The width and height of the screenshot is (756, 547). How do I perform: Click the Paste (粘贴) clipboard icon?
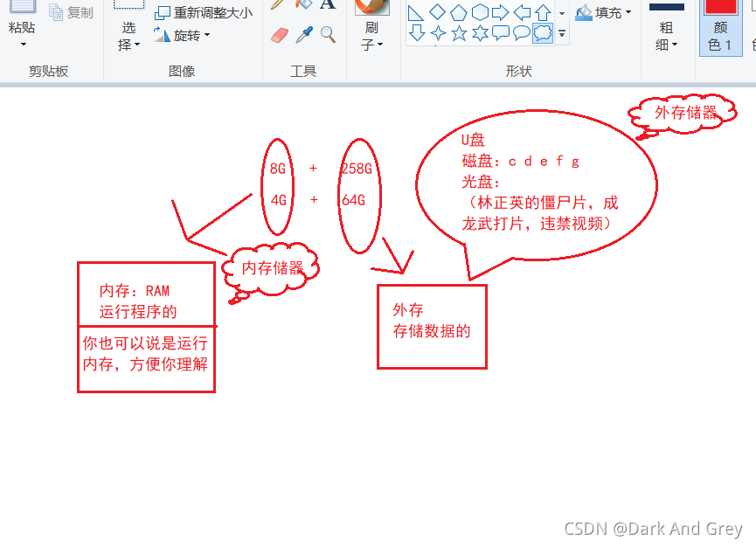(x=23, y=6)
